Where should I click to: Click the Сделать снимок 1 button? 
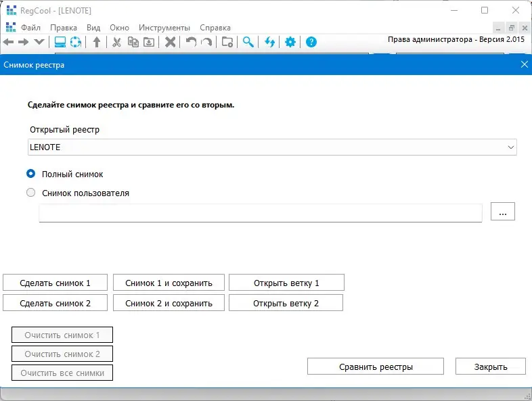(55, 283)
